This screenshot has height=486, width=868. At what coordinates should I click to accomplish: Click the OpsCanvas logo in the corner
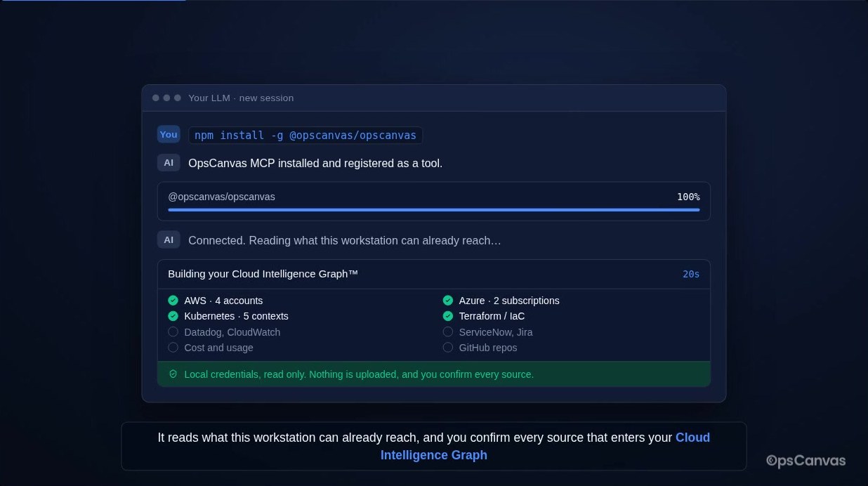805,461
